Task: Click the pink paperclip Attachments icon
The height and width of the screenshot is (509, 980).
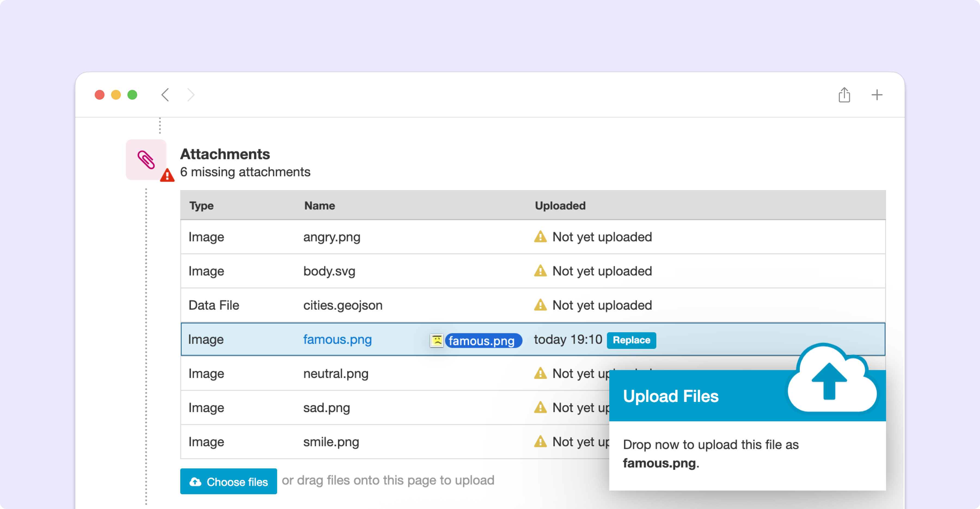Action: pyautogui.click(x=146, y=160)
